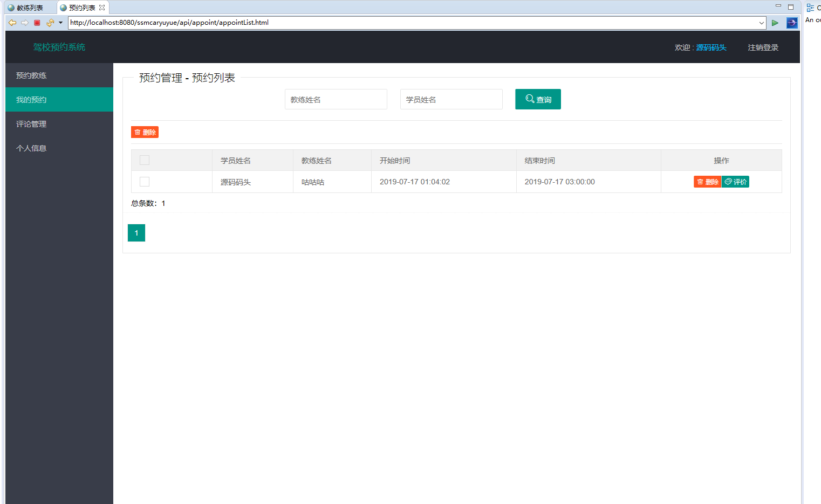Open 个人信息 in the sidebar
Viewport: 821px width, 504px height.
point(59,148)
